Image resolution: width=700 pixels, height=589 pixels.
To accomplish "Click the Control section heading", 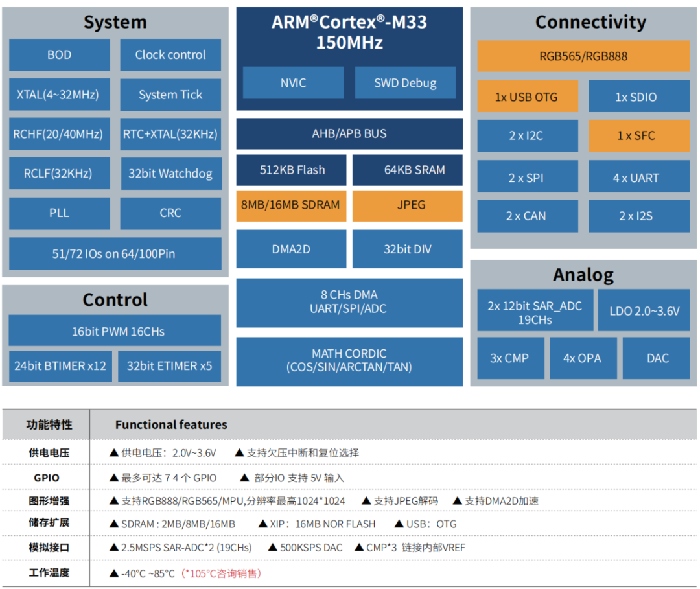I will tap(115, 299).
